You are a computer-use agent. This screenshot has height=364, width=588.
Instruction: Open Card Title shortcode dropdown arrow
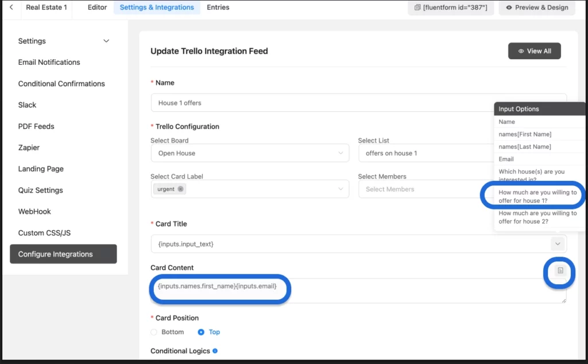point(558,244)
